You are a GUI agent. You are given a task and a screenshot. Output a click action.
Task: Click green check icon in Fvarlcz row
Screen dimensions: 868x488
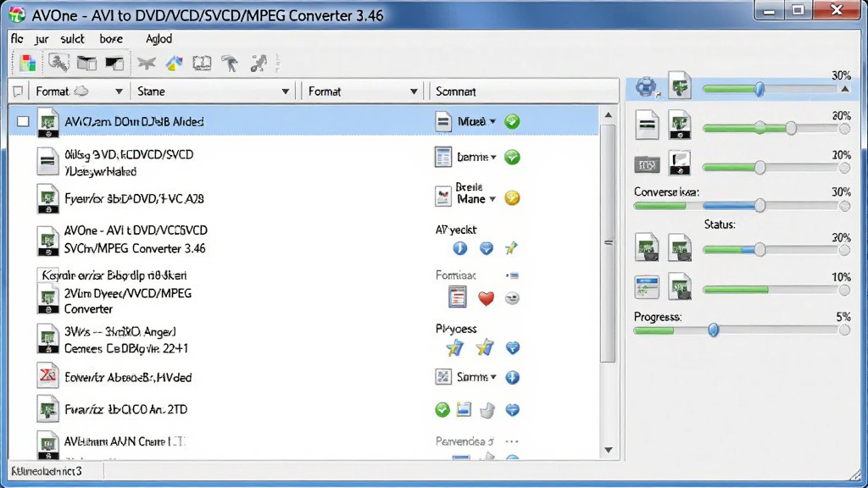coord(442,409)
